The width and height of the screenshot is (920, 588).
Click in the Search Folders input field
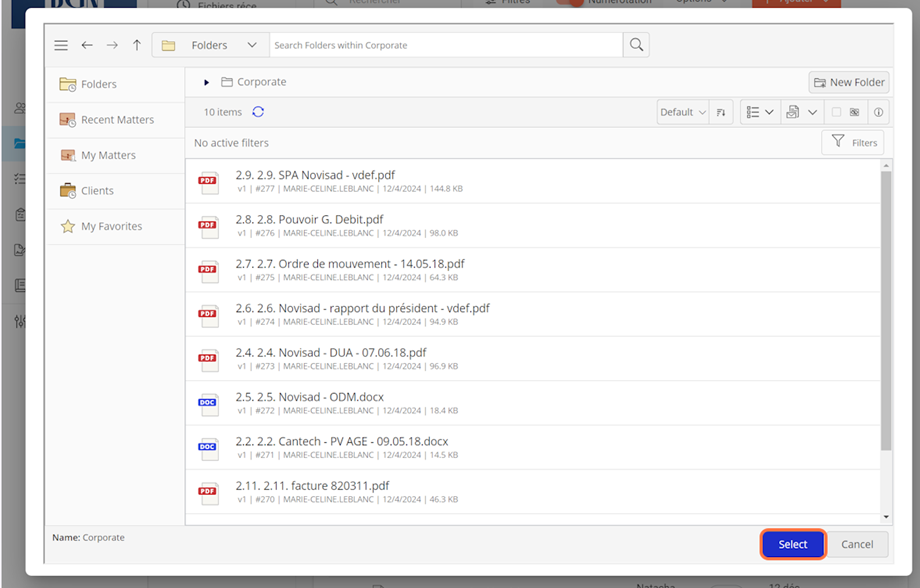[x=445, y=45]
